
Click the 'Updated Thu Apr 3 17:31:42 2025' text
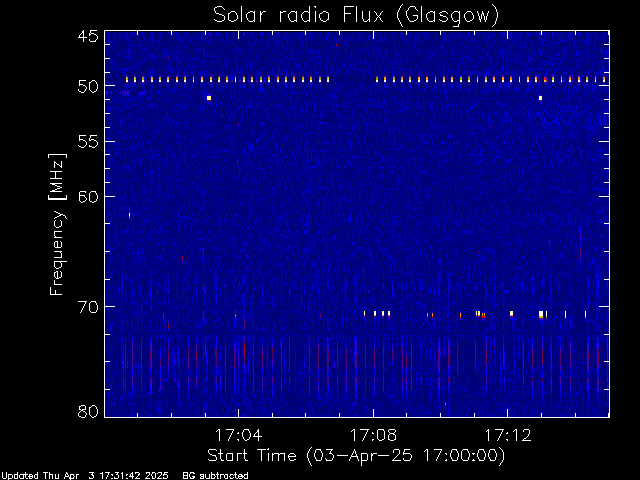84,476
